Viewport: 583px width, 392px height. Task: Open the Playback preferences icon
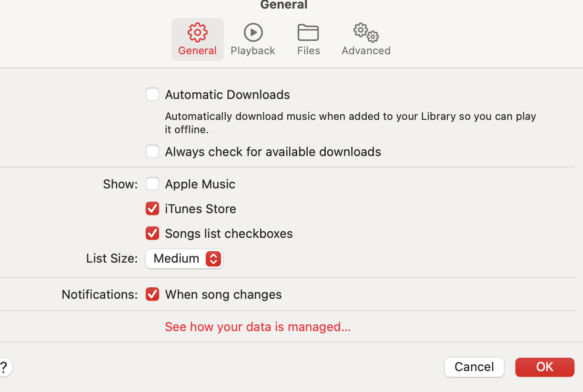click(253, 32)
